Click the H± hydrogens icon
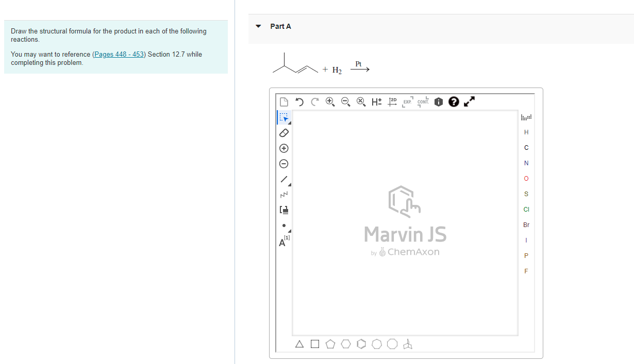The width and height of the screenshot is (634, 364). pyautogui.click(x=376, y=102)
